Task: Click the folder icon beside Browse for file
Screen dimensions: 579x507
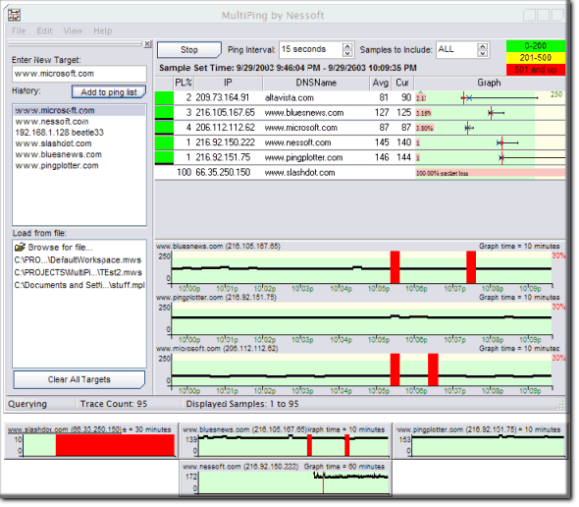Action: pos(20,247)
